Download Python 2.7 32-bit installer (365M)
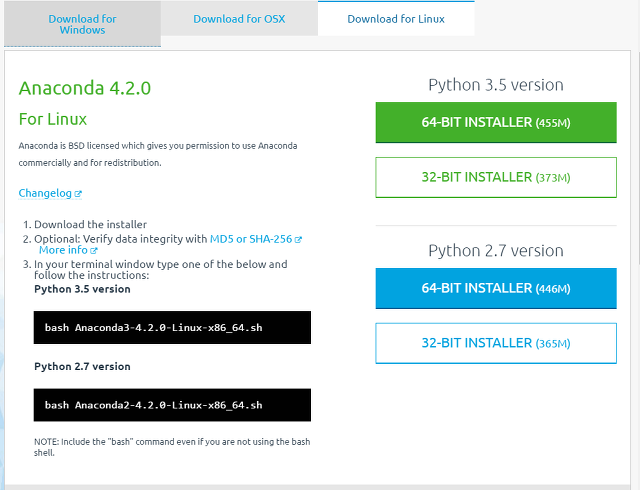Screen dimensions: 640x490 (496, 343)
